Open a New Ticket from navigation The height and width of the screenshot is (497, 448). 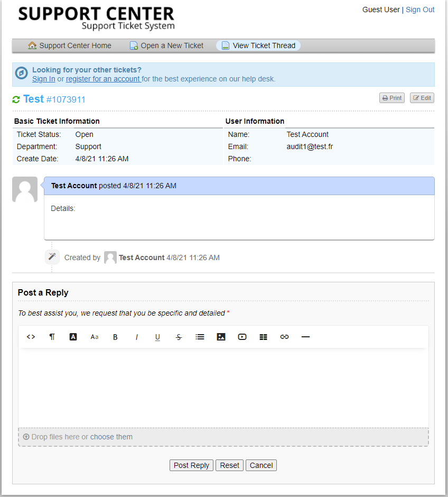click(x=166, y=45)
